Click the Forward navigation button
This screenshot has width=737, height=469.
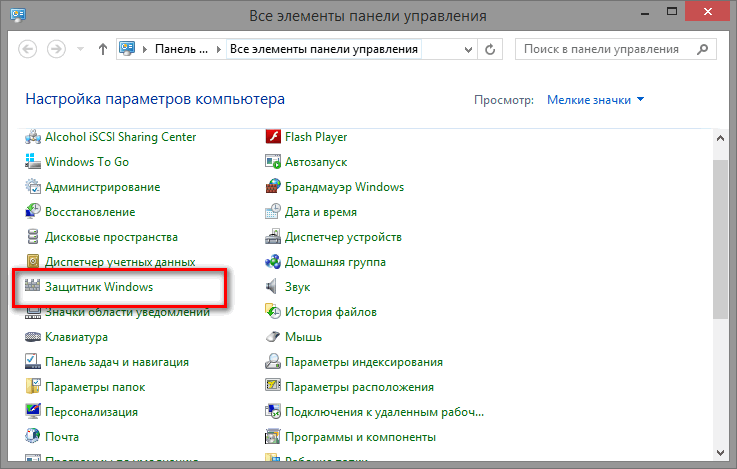tap(56, 49)
